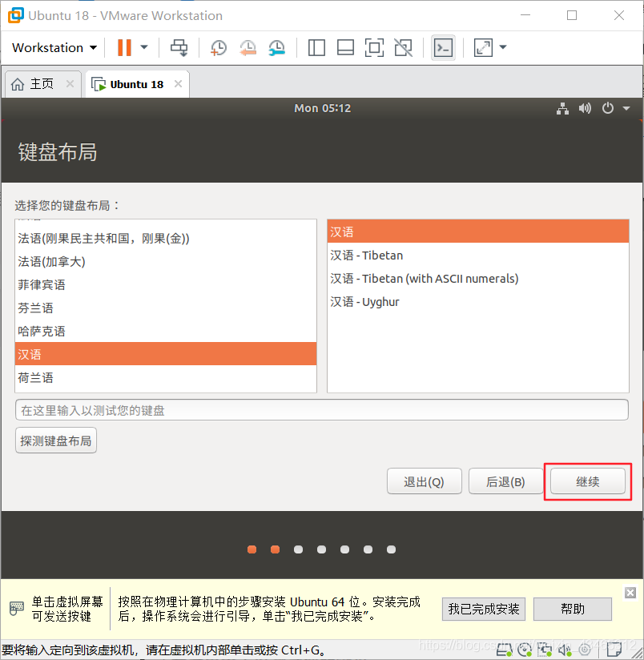This screenshot has height=660, width=644.
Task: Close the 主页 tab
Action: 70,84
